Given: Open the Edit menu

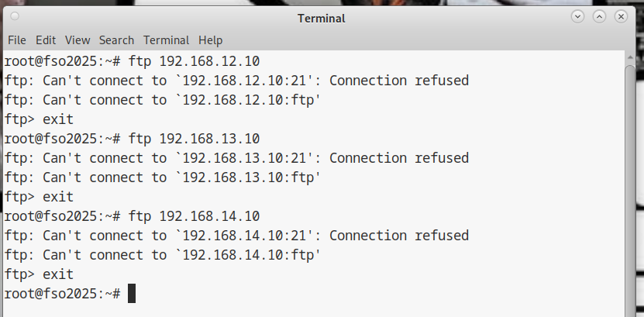Looking at the screenshot, I should pos(46,40).
